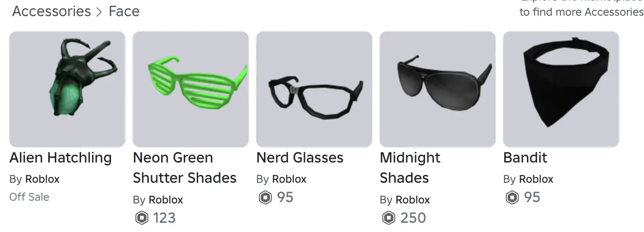Open the Neon Green Shutter Shades image

tap(191, 89)
